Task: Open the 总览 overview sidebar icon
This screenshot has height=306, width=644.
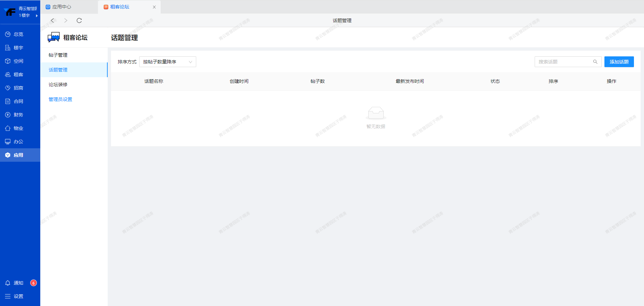Action: 8,34
